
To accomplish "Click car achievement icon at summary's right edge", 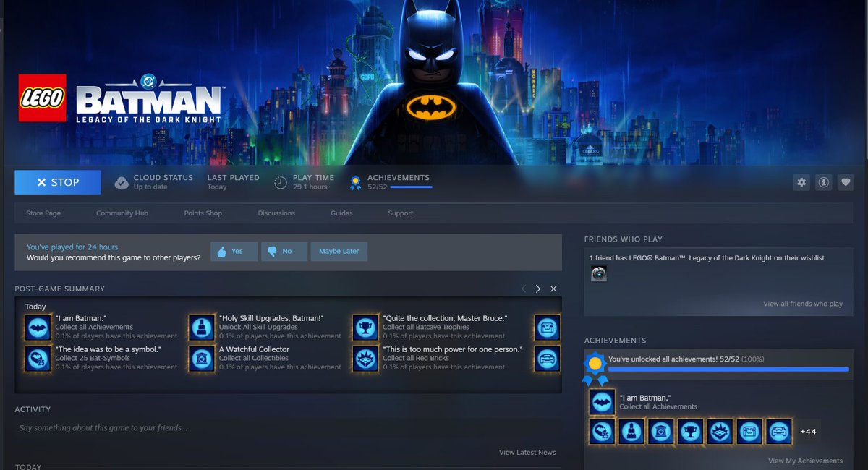I will [x=548, y=359].
